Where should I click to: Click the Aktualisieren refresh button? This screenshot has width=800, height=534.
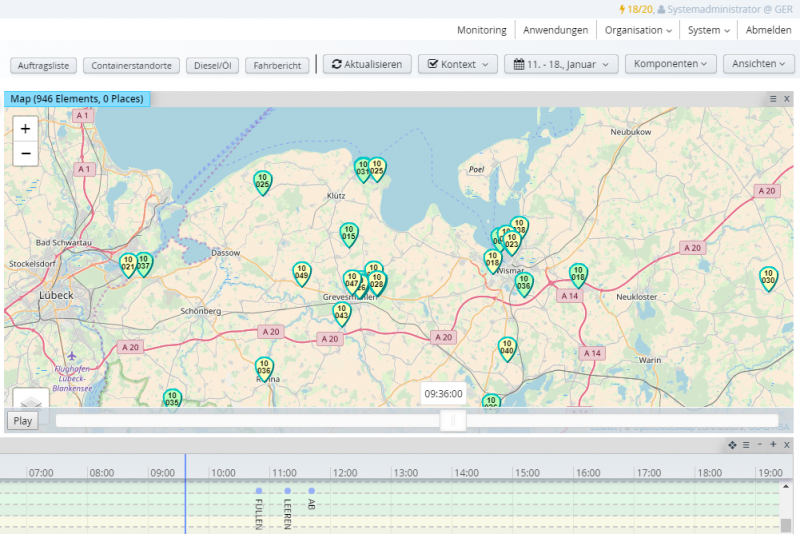pos(366,64)
